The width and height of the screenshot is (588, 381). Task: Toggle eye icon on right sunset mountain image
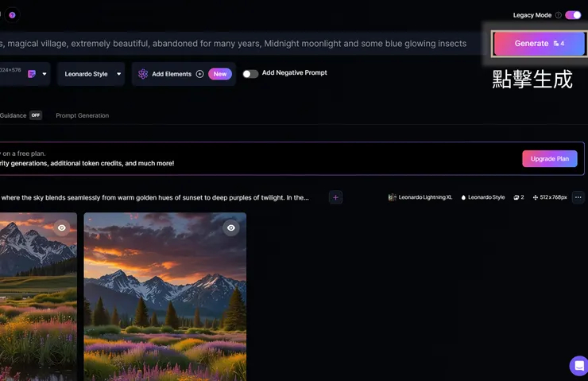click(231, 227)
